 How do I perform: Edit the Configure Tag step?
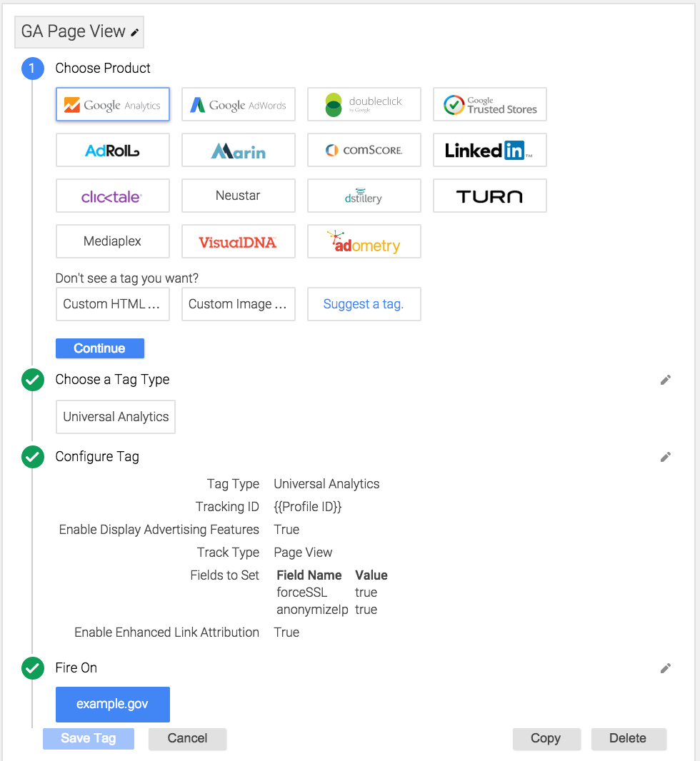click(x=666, y=457)
